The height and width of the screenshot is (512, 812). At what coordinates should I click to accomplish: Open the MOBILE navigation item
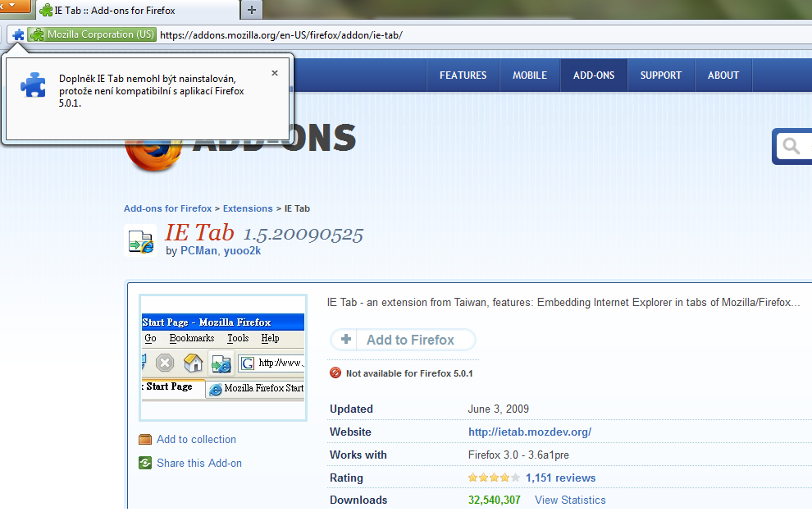(x=530, y=75)
